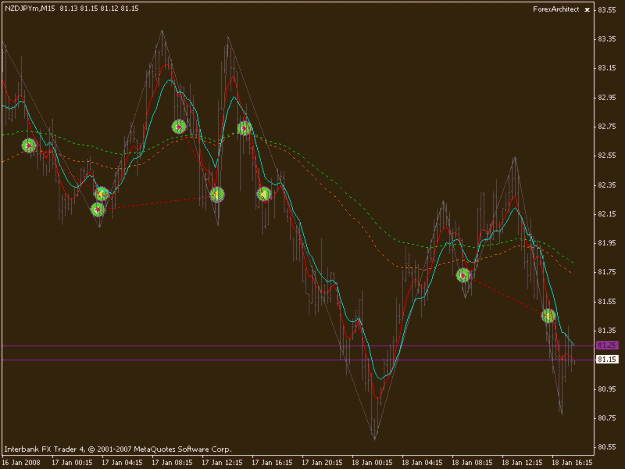
Task: Click the 82.95 price axis label
Action: 607,97
